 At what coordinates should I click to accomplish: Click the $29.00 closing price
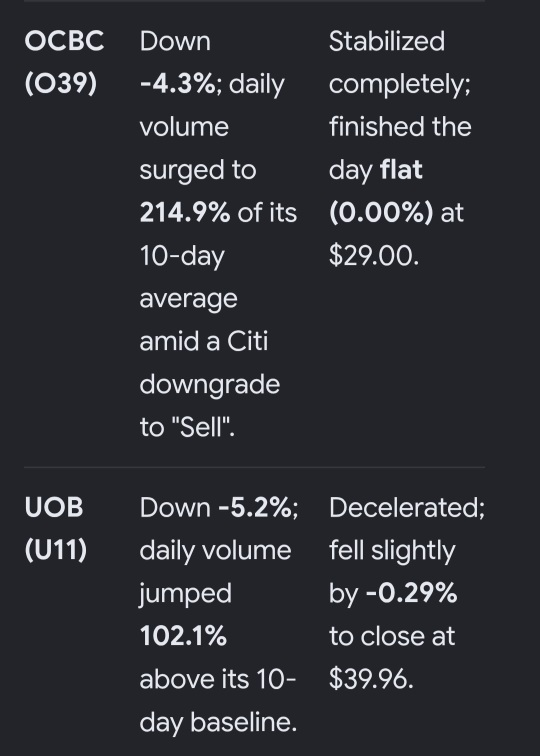(374, 256)
